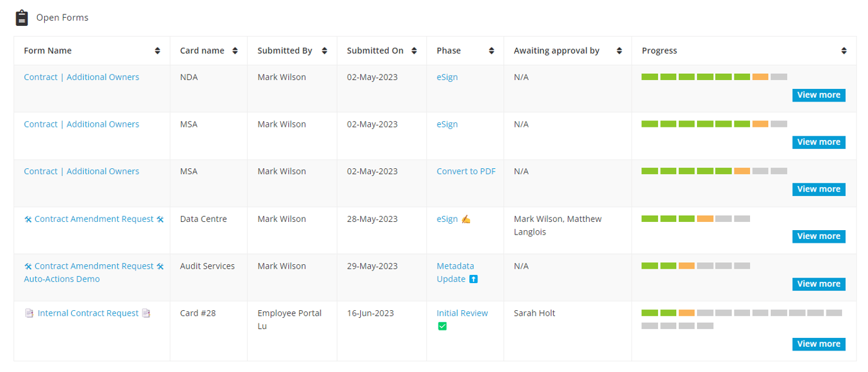This screenshot has width=868, height=372.
Task: Click the sort icon in the Progress column header
Action: pyautogui.click(x=844, y=50)
